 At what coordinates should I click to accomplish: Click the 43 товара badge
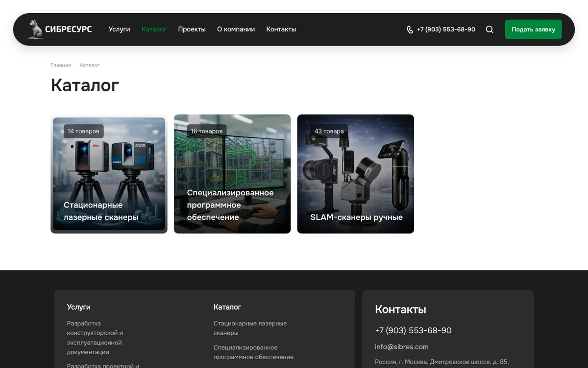329,131
